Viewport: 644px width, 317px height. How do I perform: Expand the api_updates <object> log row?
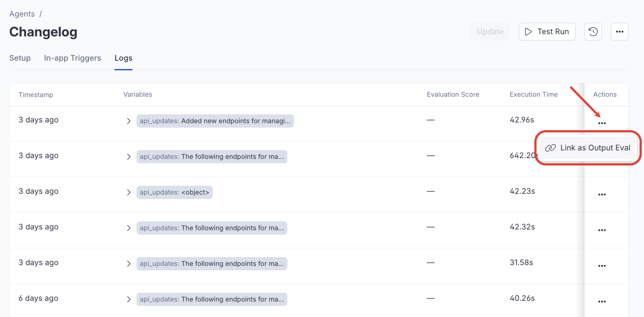(128, 192)
